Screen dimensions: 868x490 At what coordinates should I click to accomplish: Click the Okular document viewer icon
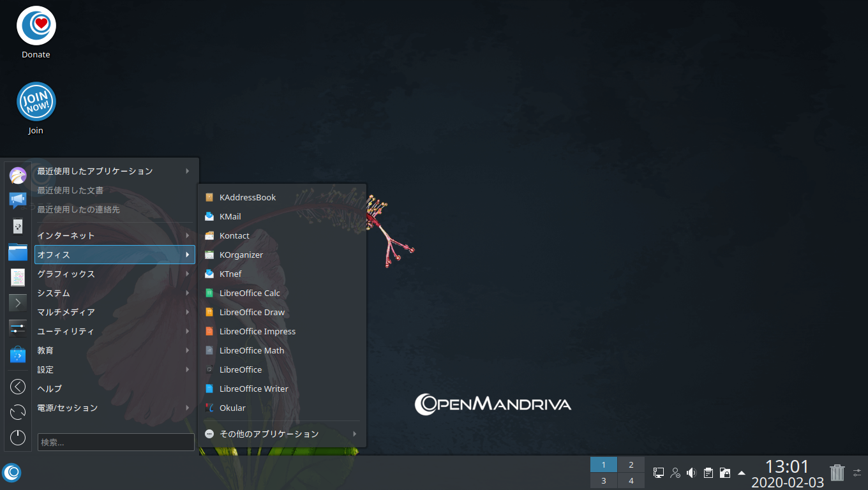(209, 408)
